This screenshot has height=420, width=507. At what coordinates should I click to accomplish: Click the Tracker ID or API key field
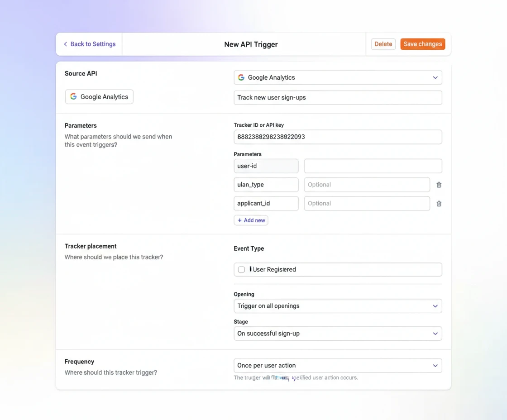(338, 137)
